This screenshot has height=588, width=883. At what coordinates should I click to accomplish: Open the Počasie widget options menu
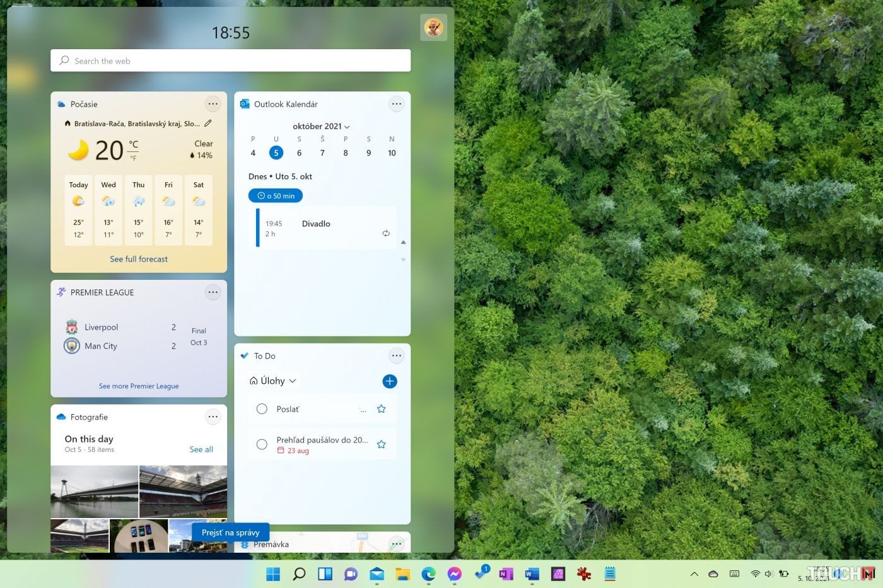point(213,103)
